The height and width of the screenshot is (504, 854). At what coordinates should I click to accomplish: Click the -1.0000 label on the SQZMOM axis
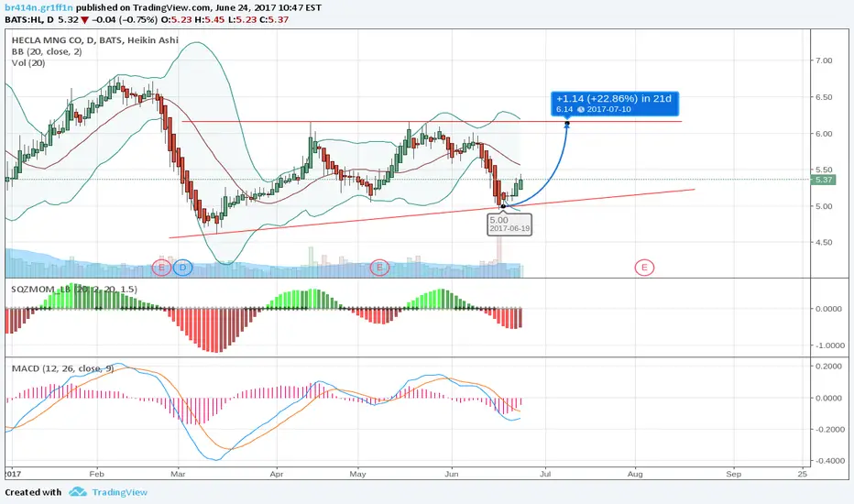click(828, 345)
